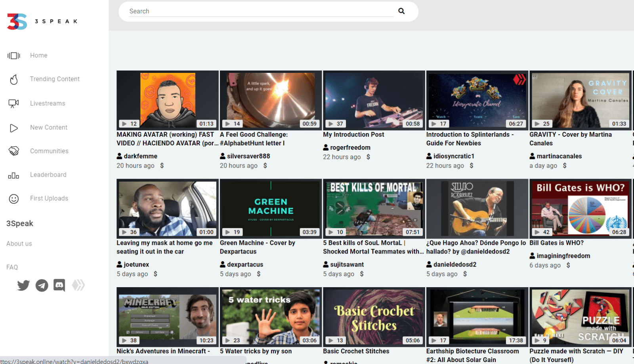Click the Discord icon in sidebar
634x364 pixels.
pyautogui.click(x=59, y=285)
